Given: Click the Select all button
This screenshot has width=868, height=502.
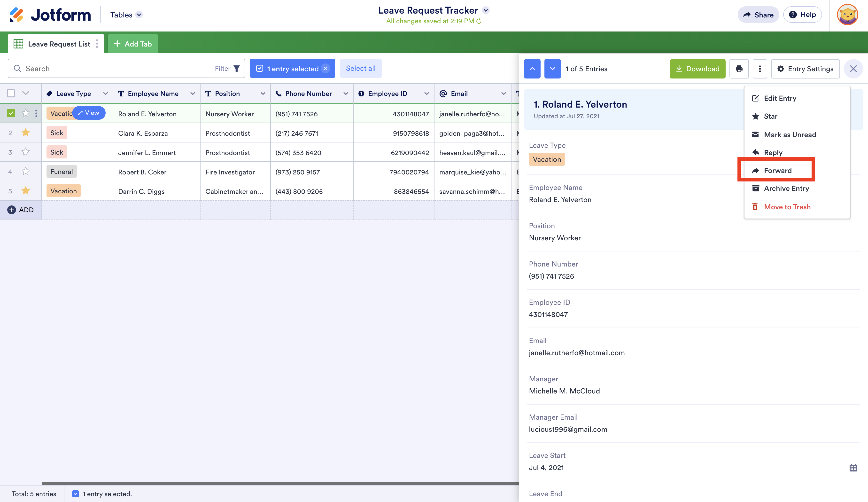Looking at the screenshot, I should point(360,68).
